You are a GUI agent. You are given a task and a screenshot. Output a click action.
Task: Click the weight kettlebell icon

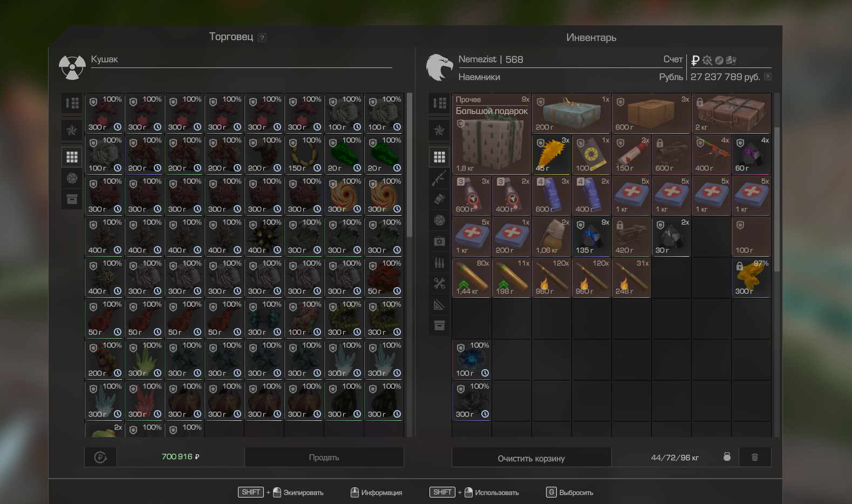(727, 457)
